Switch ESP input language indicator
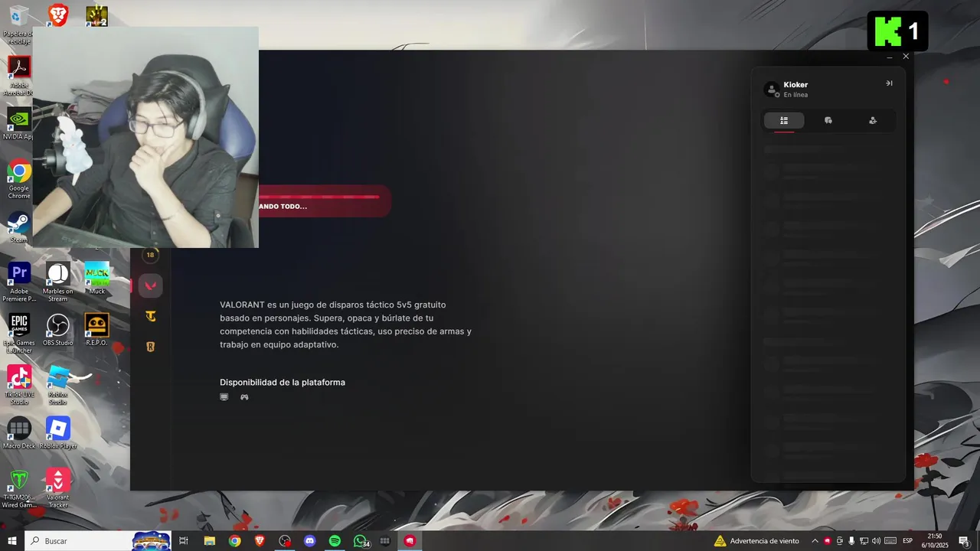Image resolution: width=980 pixels, height=551 pixels. (x=907, y=541)
